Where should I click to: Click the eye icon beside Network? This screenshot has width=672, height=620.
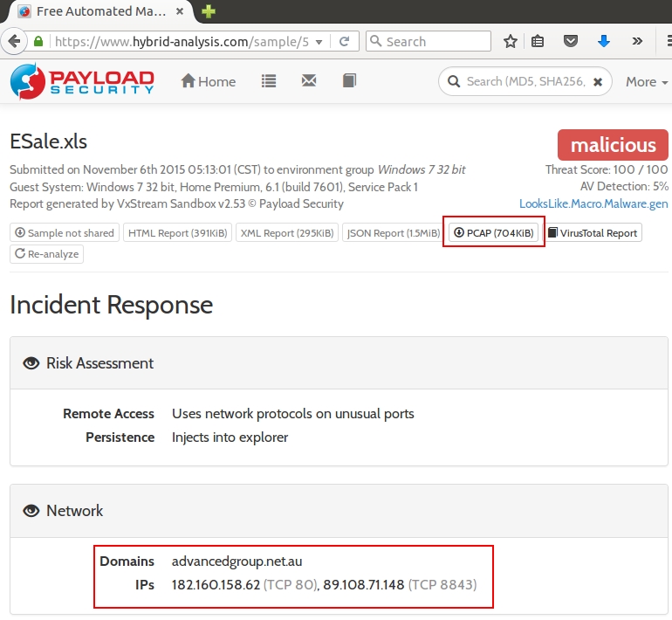pos(31,511)
